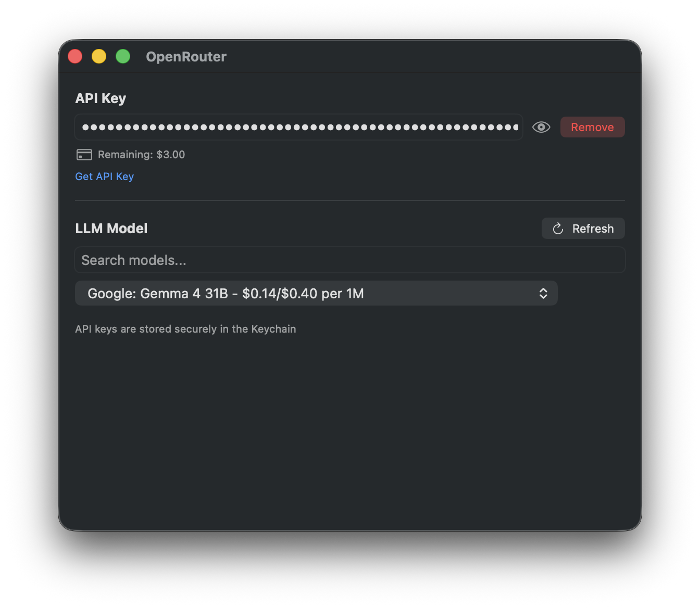Click the up-down chevron on the model selector
This screenshot has height=608, width=700.
coord(543,293)
